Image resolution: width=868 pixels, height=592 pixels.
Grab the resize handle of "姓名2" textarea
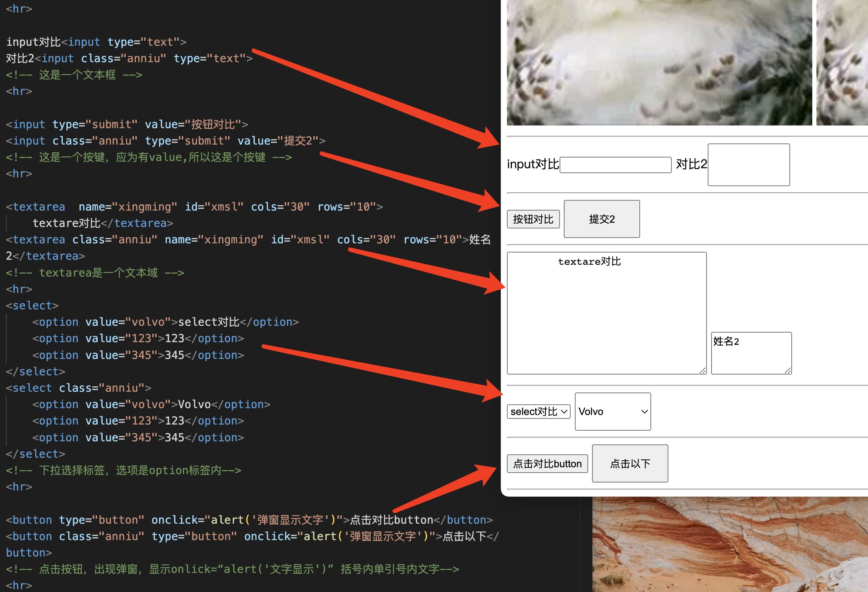pos(787,370)
